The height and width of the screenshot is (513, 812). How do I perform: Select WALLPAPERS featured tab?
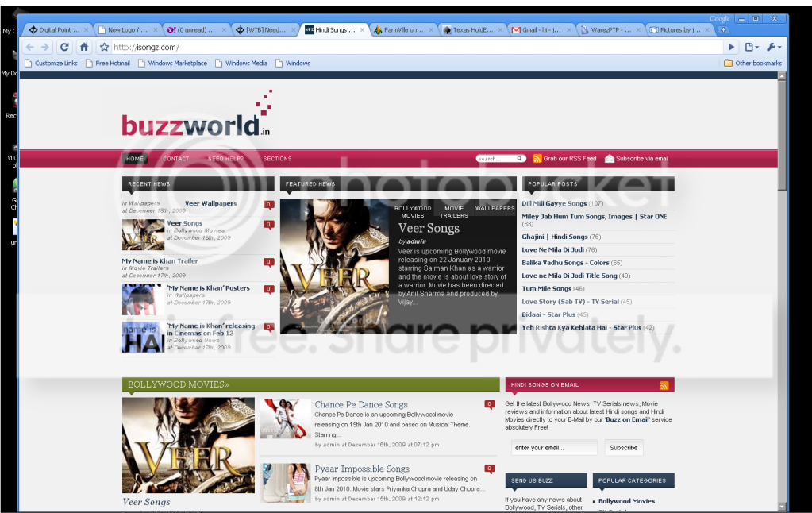495,208
